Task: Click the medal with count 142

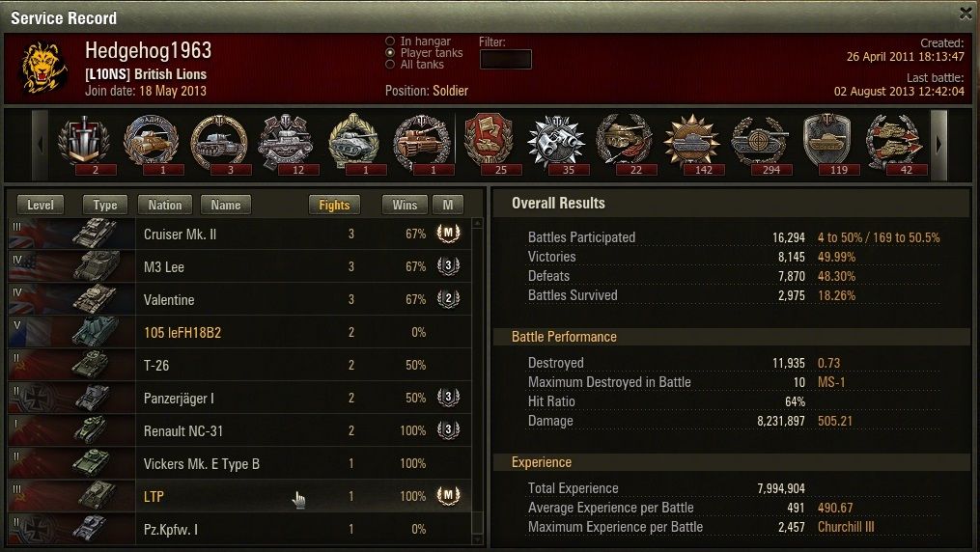Action: [x=692, y=144]
